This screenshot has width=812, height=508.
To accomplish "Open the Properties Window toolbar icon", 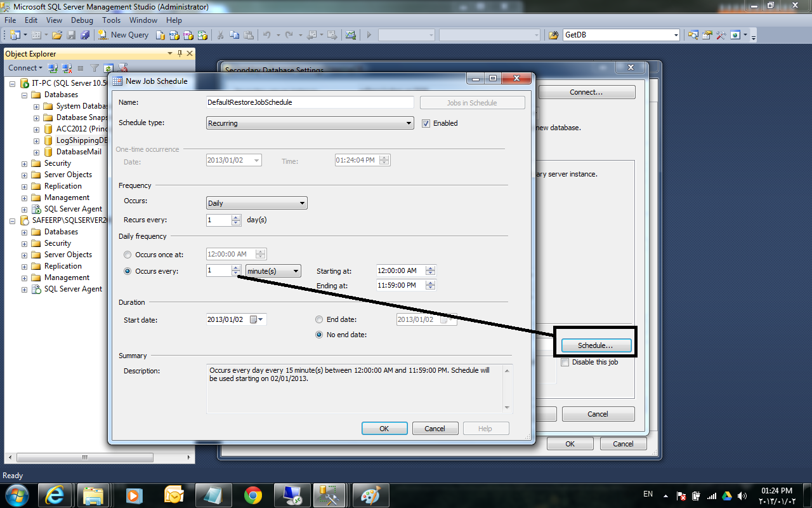I will (707, 35).
